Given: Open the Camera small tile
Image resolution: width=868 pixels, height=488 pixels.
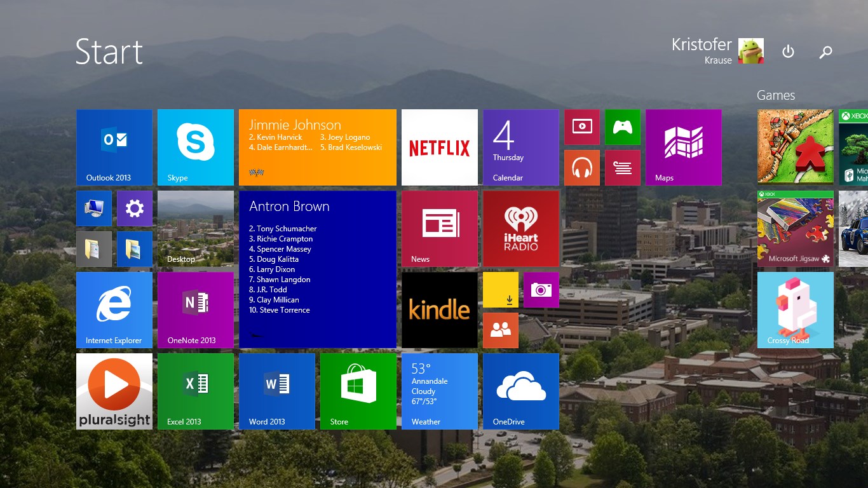Looking at the screenshot, I should click(x=541, y=290).
